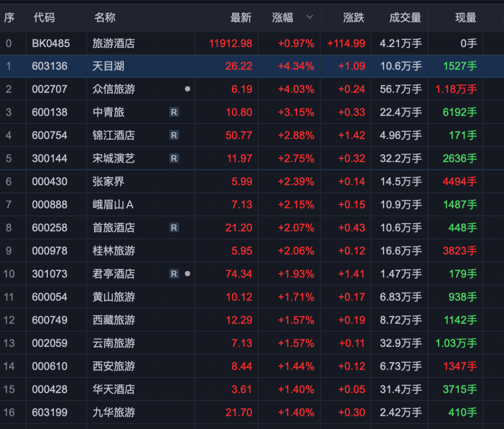Select stock name 宋城演艺
Viewport: 504px width, 429px height.
[x=114, y=158]
